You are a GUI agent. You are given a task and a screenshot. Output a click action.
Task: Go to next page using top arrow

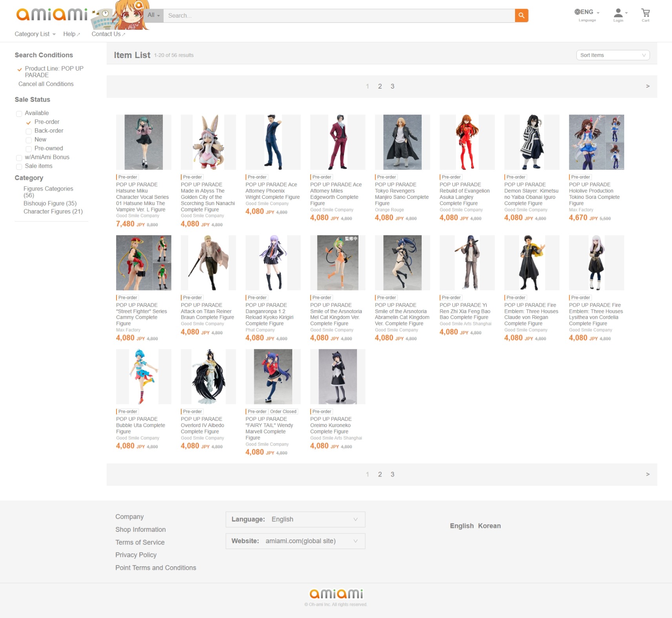pyautogui.click(x=648, y=86)
